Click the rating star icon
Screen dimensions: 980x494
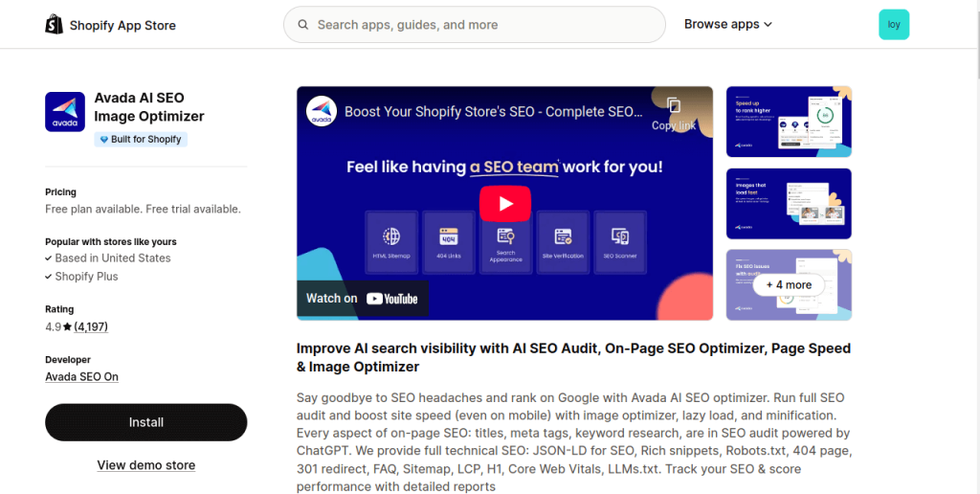pyautogui.click(x=68, y=326)
